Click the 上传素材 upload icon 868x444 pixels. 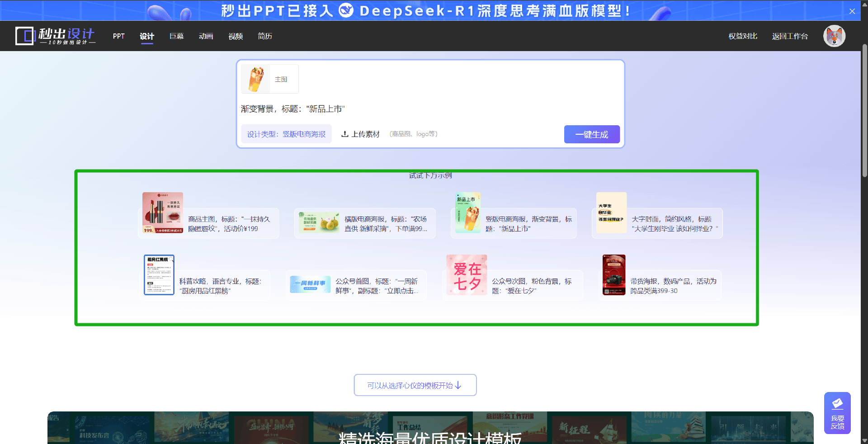tap(344, 134)
